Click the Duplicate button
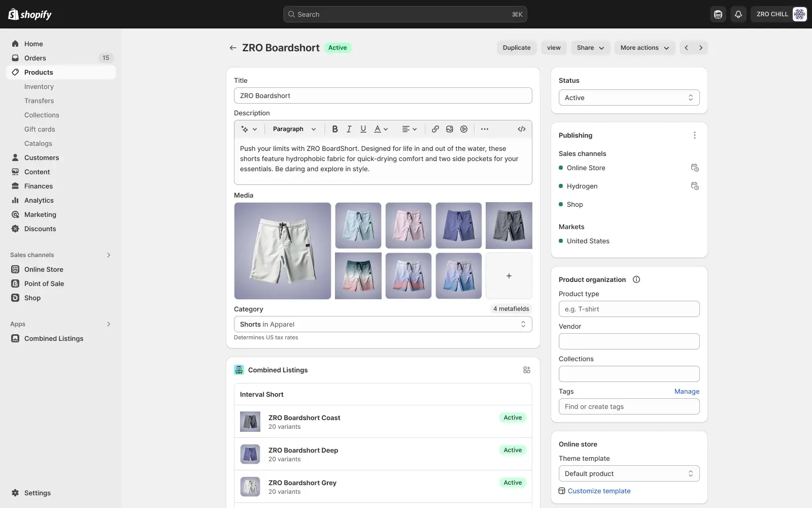The width and height of the screenshot is (812, 508). [x=516, y=47]
